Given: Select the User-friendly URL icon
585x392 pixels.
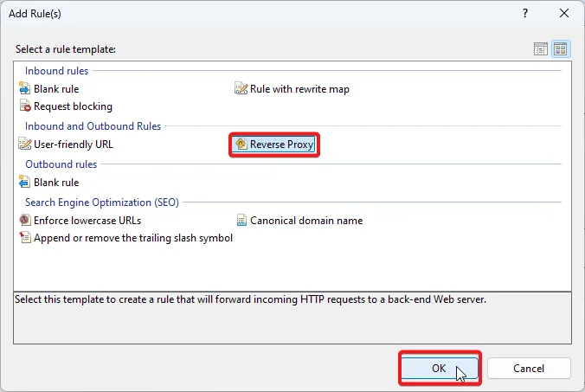Looking at the screenshot, I should 24,145.
